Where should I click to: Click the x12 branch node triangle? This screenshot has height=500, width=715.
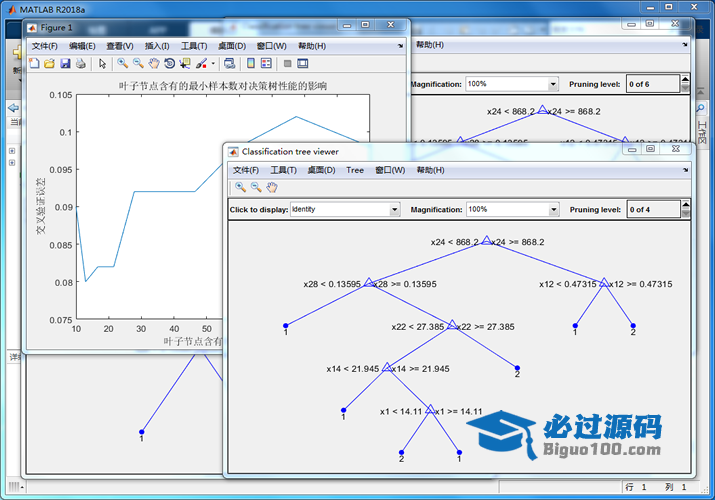click(604, 283)
